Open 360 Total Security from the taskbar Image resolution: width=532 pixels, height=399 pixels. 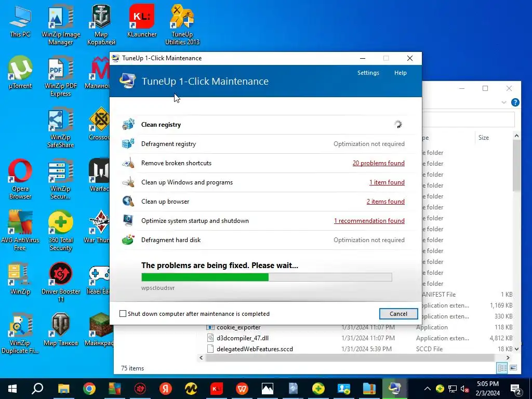[x=318, y=389]
